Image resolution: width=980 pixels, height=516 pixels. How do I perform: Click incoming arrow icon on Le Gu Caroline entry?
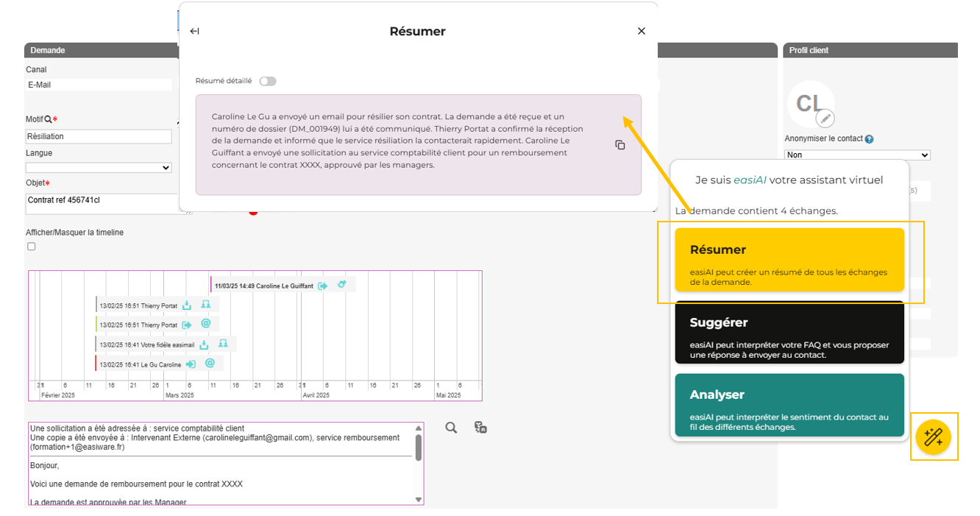(x=191, y=364)
